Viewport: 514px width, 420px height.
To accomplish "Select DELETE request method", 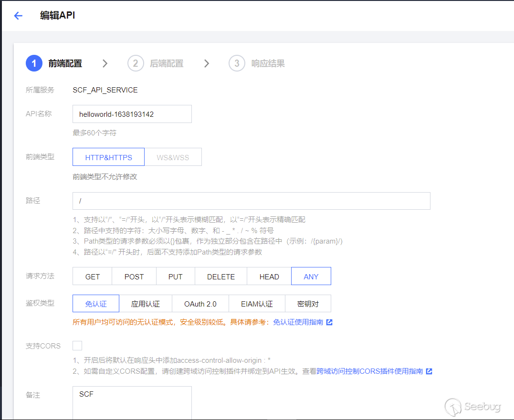I will click(221, 277).
